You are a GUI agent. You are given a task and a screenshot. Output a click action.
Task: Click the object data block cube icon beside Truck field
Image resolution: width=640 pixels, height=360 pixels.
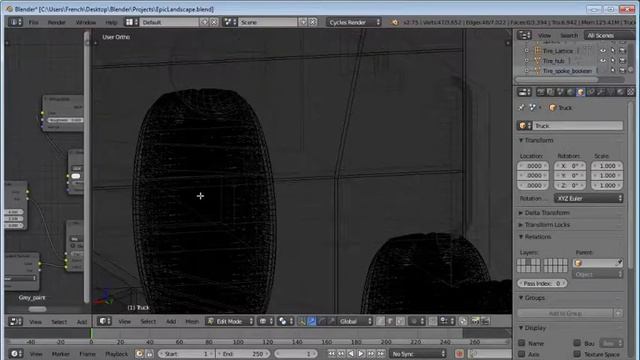pyautogui.click(x=524, y=126)
